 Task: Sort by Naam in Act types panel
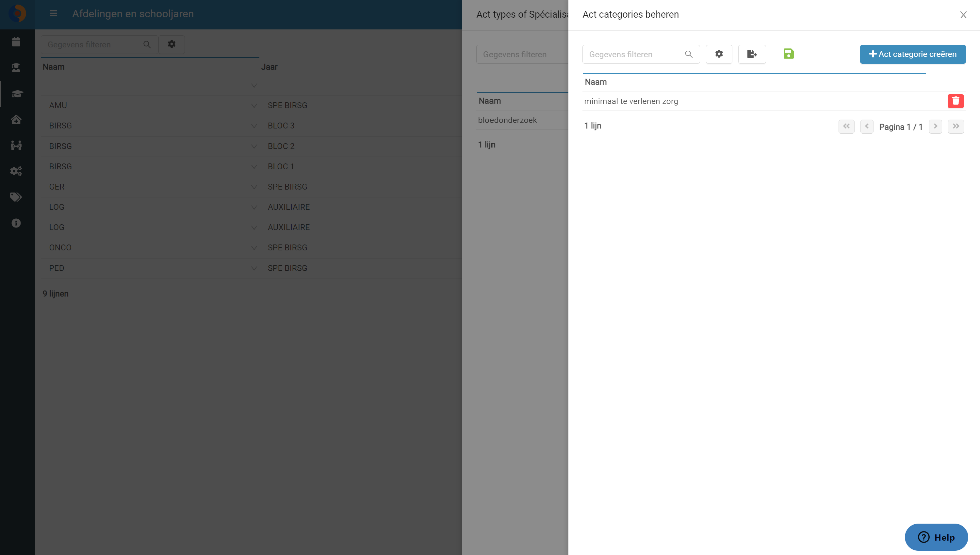[489, 101]
